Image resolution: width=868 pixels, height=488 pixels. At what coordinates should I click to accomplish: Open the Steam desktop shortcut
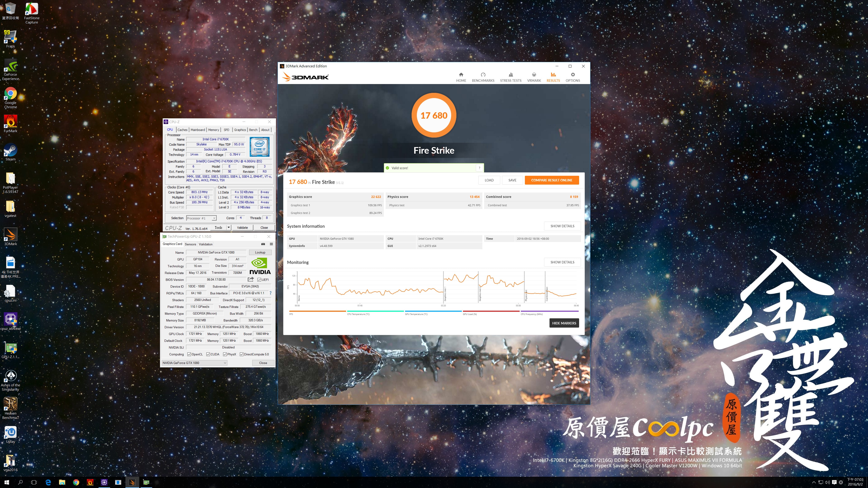[x=10, y=152]
